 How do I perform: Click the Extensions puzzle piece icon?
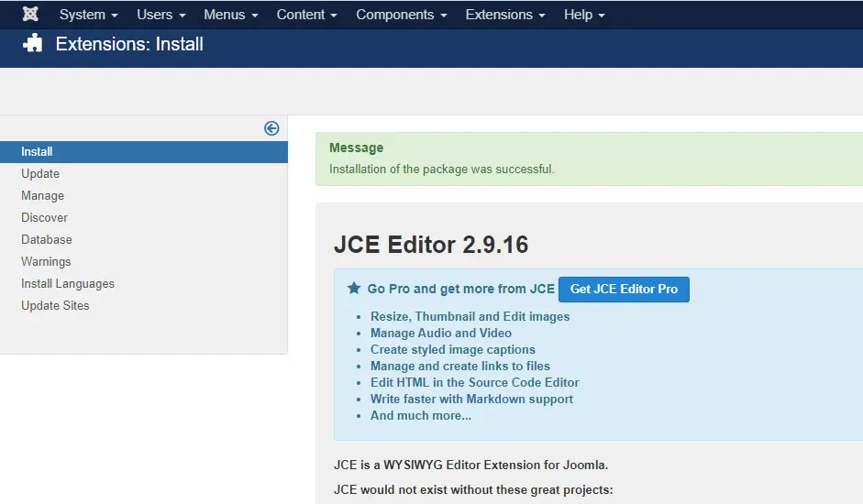coord(33,44)
